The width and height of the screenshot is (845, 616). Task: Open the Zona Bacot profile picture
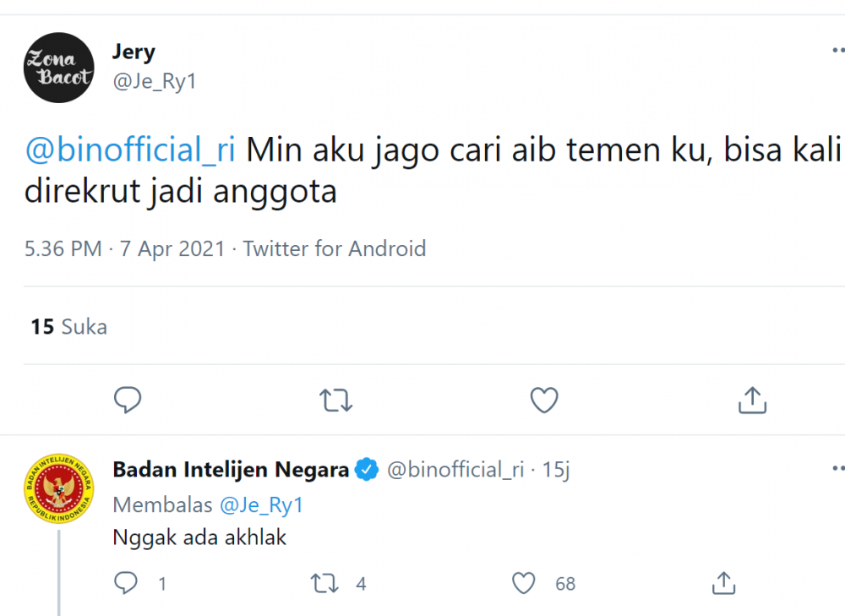click(x=59, y=68)
